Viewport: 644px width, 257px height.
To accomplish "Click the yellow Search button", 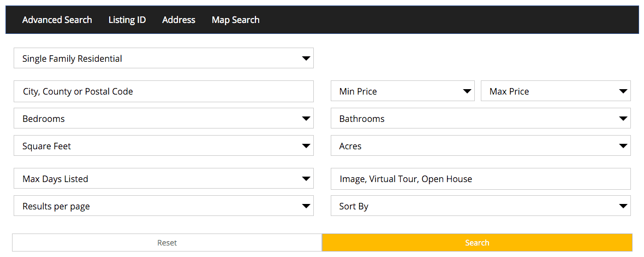I will (x=477, y=243).
